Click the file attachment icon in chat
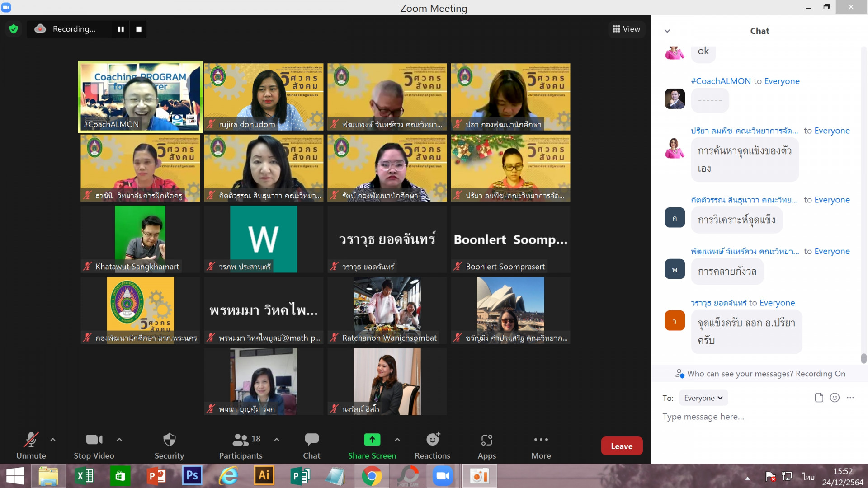The width and height of the screenshot is (868, 488). pyautogui.click(x=819, y=398)
